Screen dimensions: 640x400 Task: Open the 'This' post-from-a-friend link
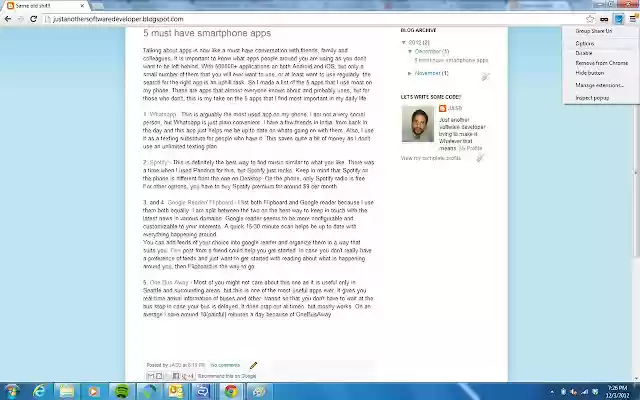coord(176,251)
